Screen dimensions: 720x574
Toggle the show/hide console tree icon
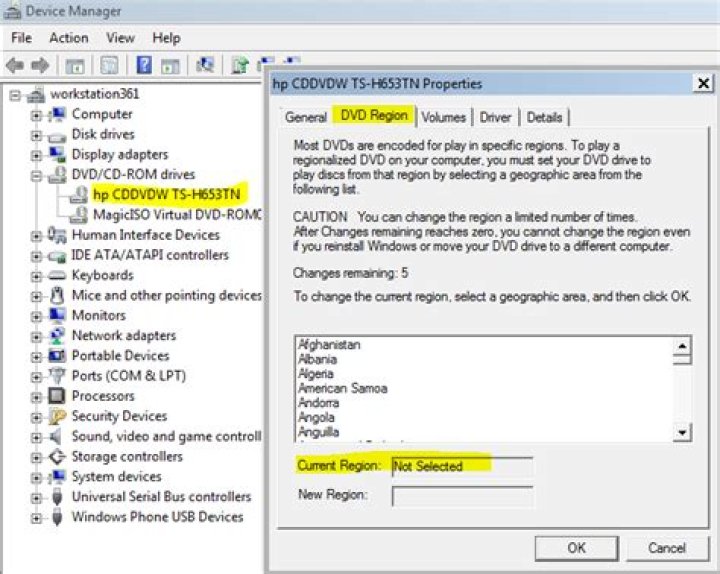75,66
